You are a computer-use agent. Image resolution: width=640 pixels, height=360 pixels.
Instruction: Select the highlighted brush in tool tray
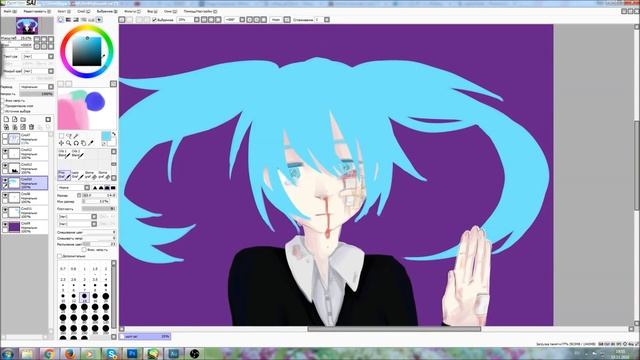64,175
